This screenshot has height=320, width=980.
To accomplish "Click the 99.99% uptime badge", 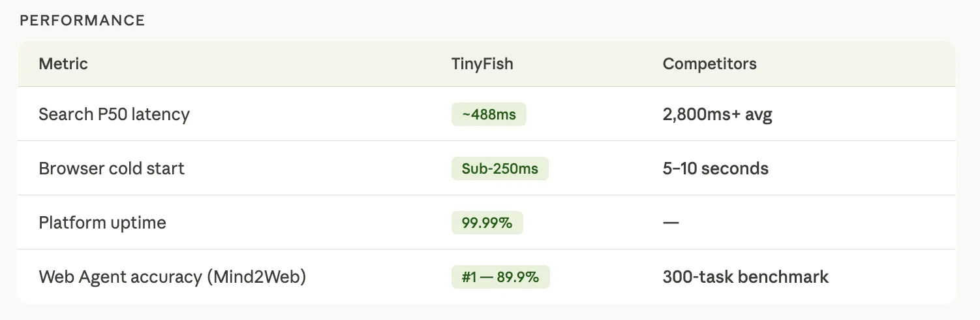I will pos(487,223).
